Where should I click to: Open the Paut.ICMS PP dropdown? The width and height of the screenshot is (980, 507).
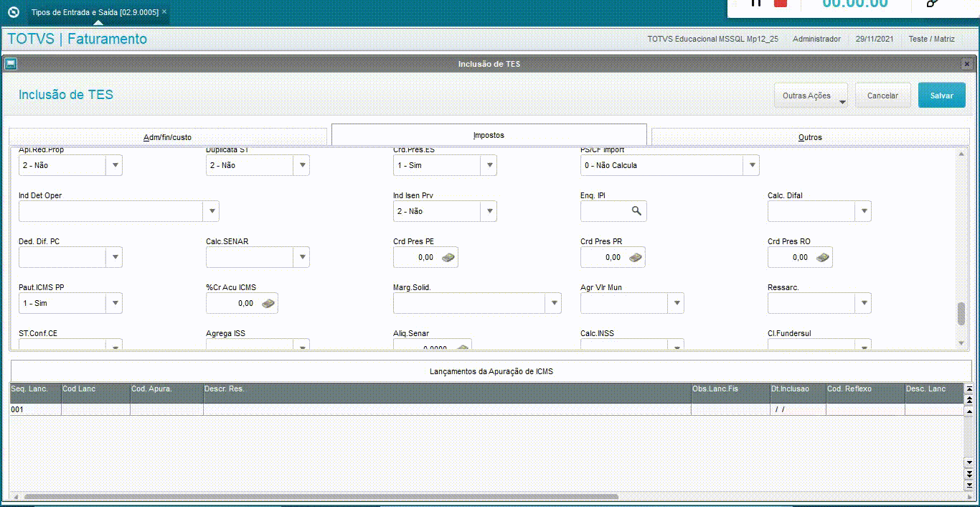[115, 303]
